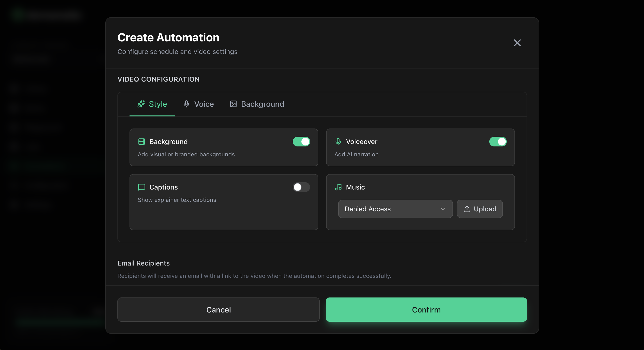This screenshot has width=644, height=350.
Task: Click the microphone icon on Voice tab
Action: coord(186,104)
